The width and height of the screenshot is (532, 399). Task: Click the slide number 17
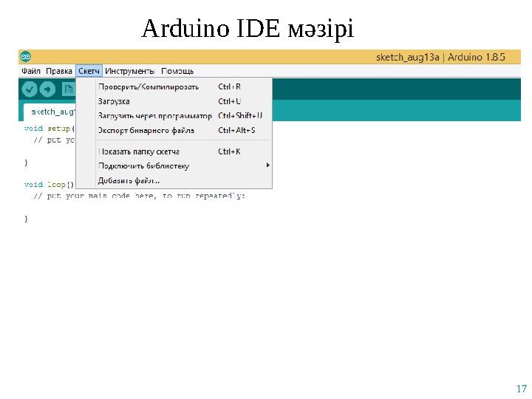point(522,389)
